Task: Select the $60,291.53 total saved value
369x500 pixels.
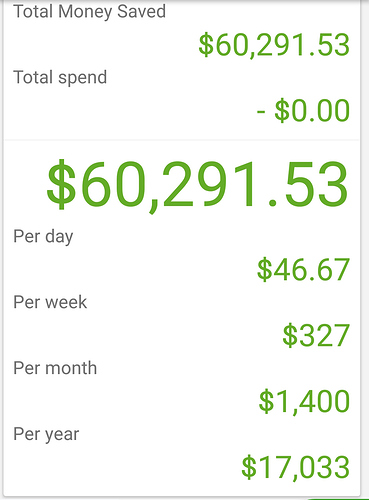Action: [x=274, y=45]
